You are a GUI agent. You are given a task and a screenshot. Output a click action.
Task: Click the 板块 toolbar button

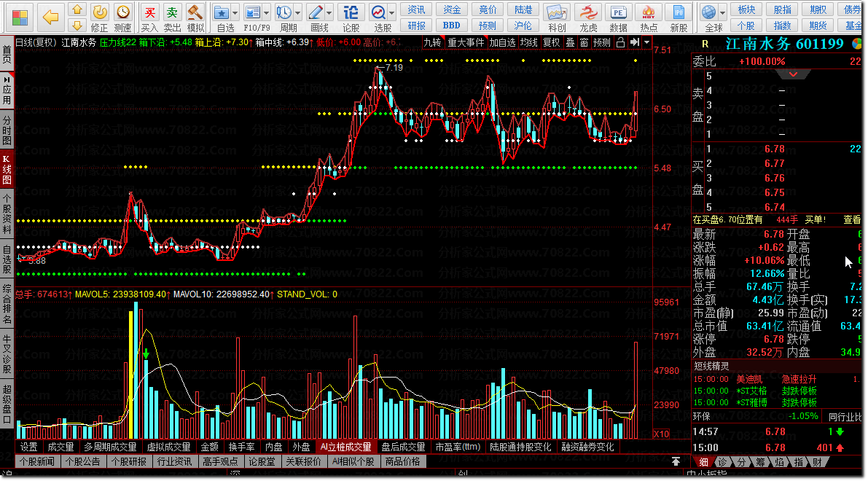[747, 10]
